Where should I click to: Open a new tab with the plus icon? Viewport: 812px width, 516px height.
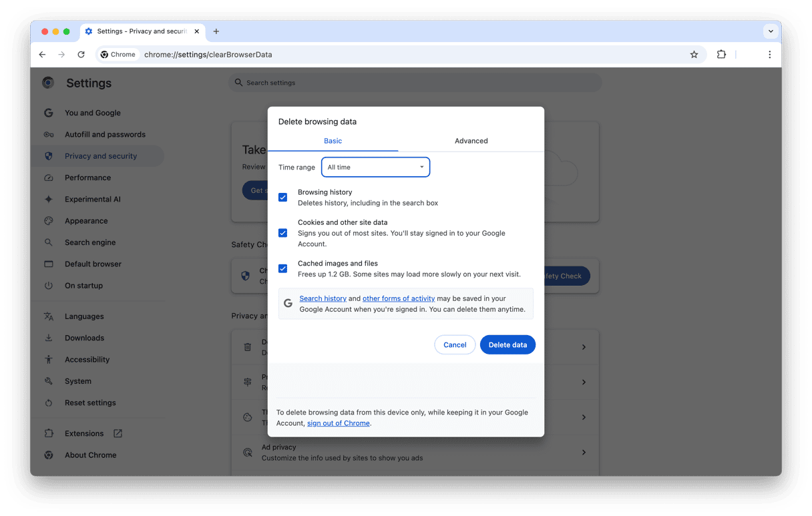[216, 31]
